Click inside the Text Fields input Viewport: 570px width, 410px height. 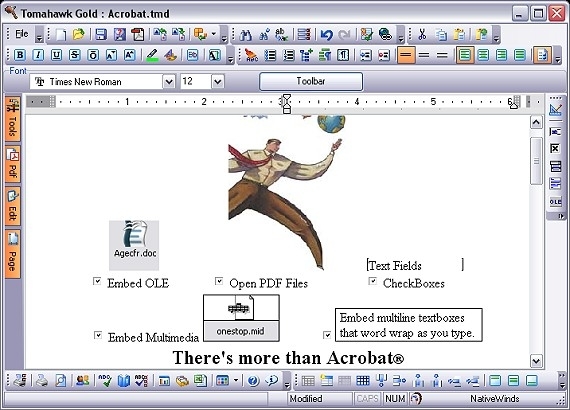(x=415, y=265)
